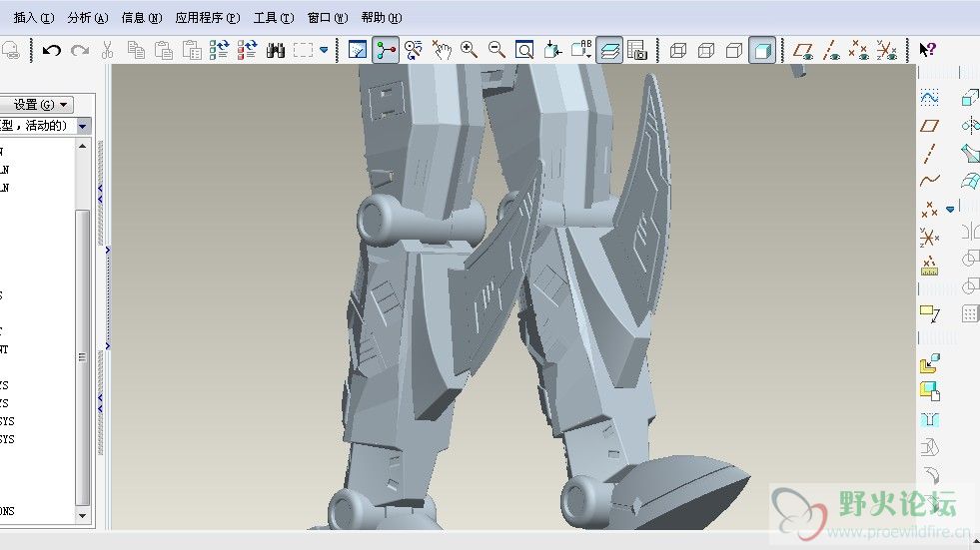
Task: Click the tree panel scroll-up arrow
Action: click(x=83, y=146)
